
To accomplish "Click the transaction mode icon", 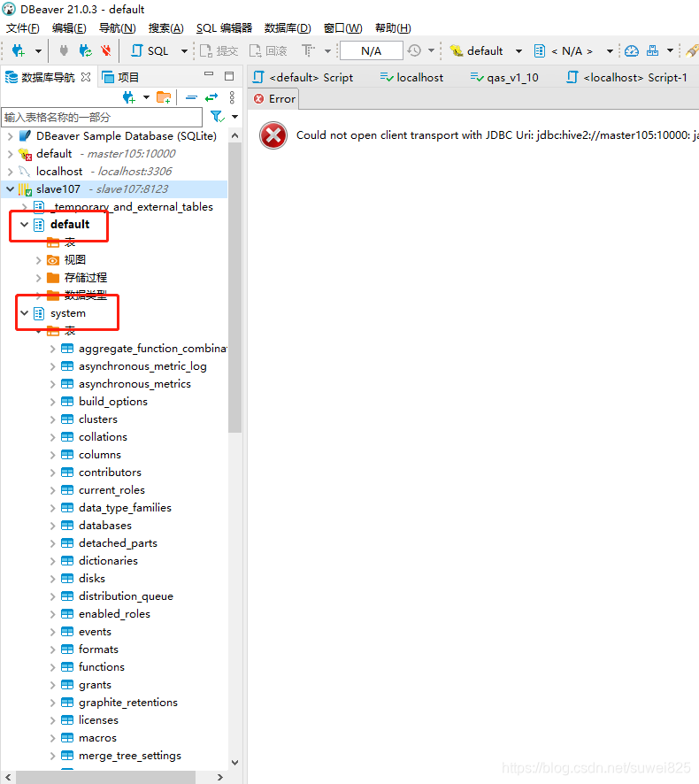I will [x=308, y=50].
